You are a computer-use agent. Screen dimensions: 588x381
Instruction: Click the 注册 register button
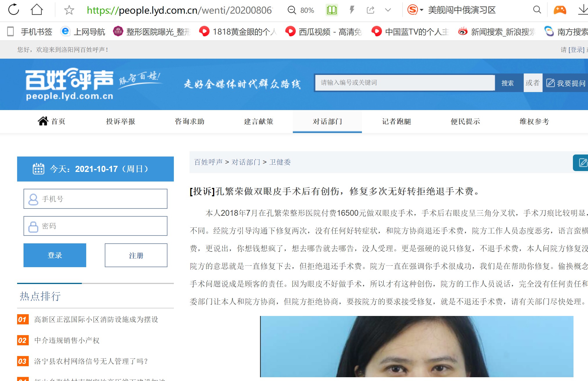coord(136,255)
